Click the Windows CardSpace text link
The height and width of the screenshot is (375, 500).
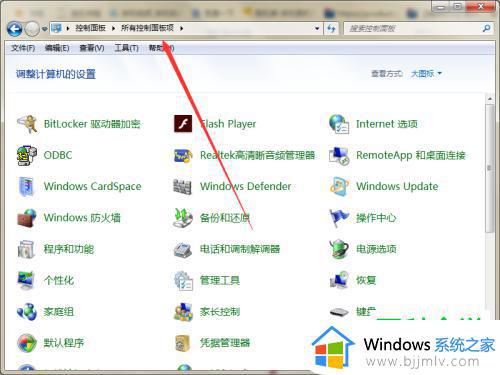(93, 186)
